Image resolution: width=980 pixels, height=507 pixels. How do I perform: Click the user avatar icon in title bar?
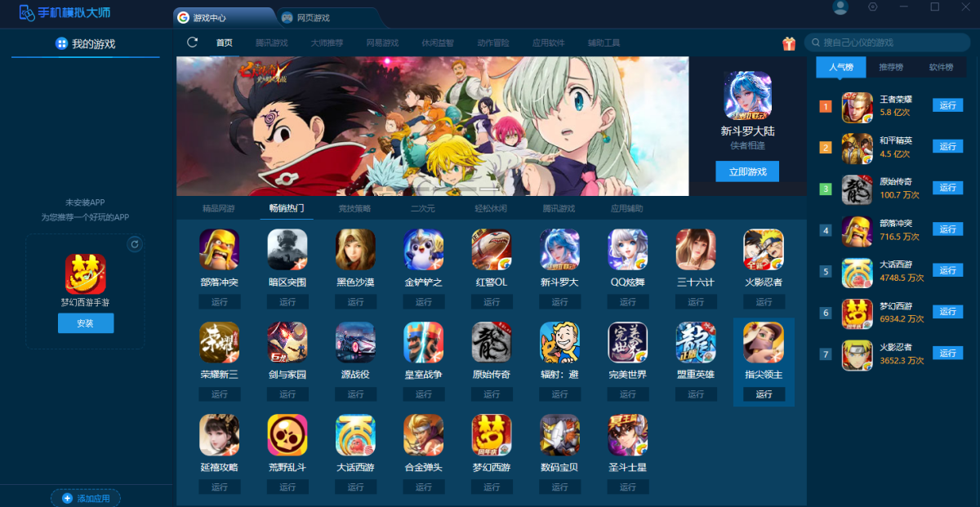(840, 7)
